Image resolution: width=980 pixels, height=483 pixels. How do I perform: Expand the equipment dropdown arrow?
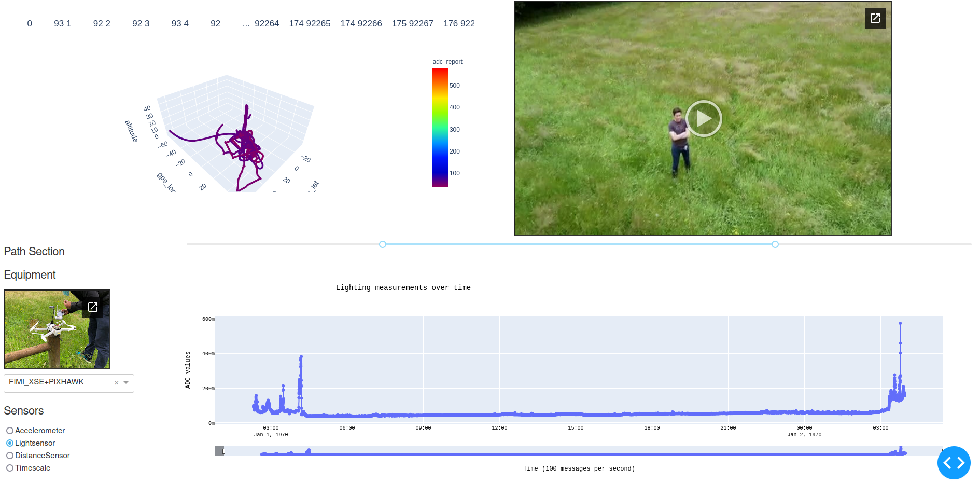[x=126, y=383]
